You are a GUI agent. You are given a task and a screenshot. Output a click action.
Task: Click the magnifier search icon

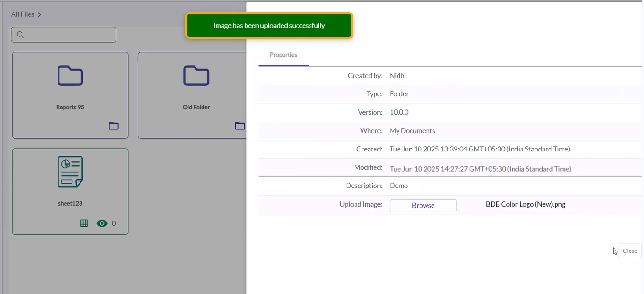click(x=20, y=35)
